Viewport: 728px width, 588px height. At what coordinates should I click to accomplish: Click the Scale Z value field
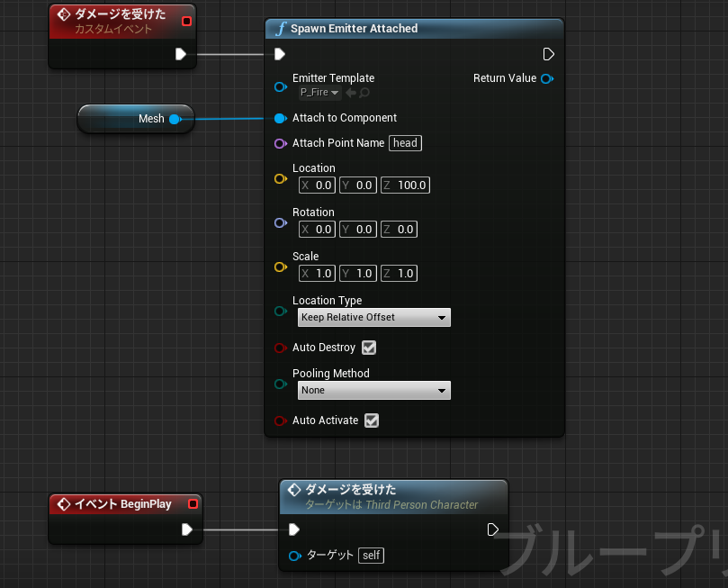pos(399,274)
